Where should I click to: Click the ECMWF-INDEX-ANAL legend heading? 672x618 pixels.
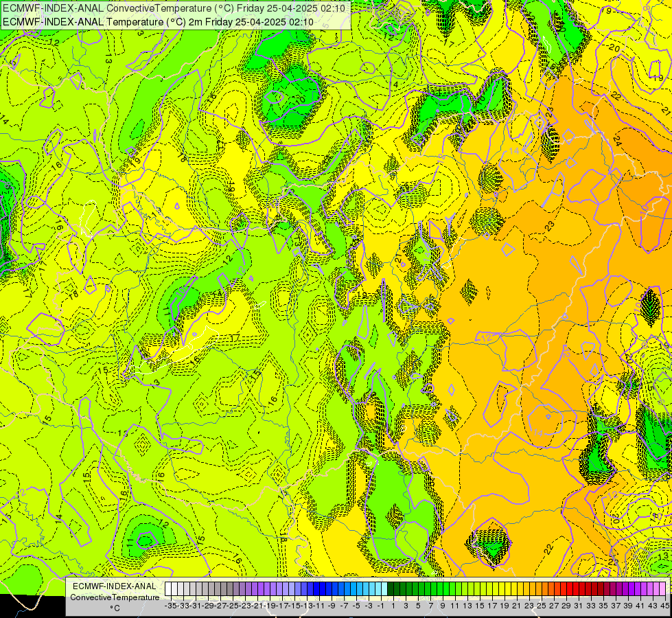pos(115,586)
